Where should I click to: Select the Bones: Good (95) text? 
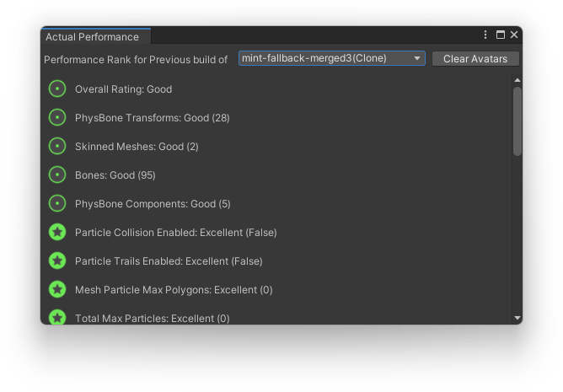click(115, 175)
